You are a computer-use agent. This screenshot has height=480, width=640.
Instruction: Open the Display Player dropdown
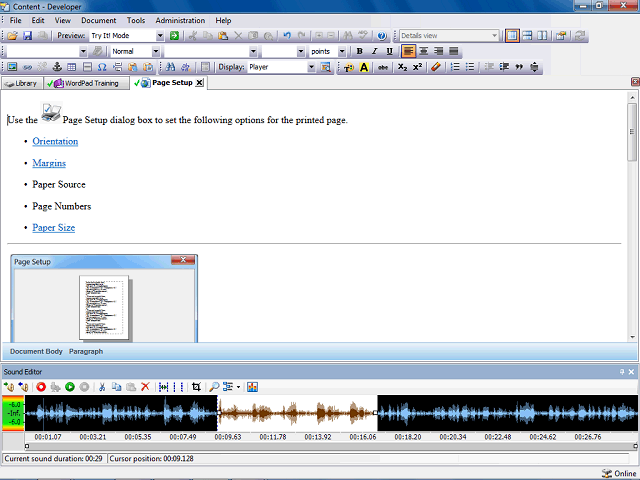(x=311, y=67)
